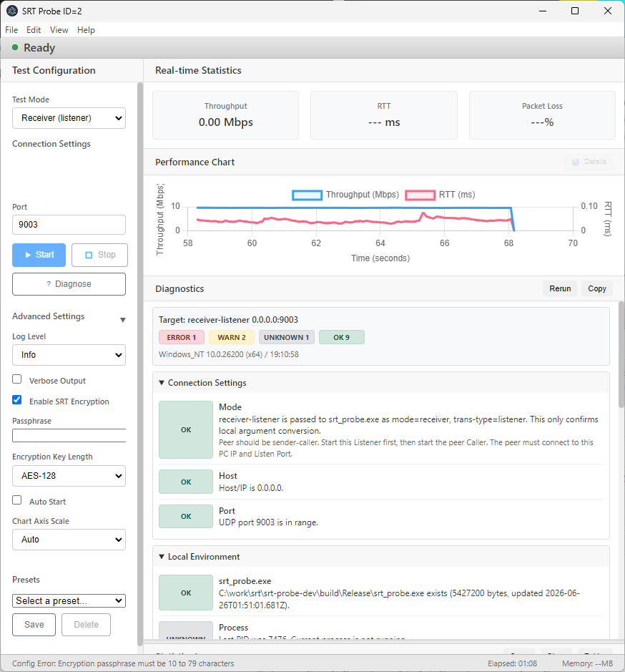Screen dimensions: 625x672
Task: Collapse the Advanced Settings section
Action: tap(122, 320)
